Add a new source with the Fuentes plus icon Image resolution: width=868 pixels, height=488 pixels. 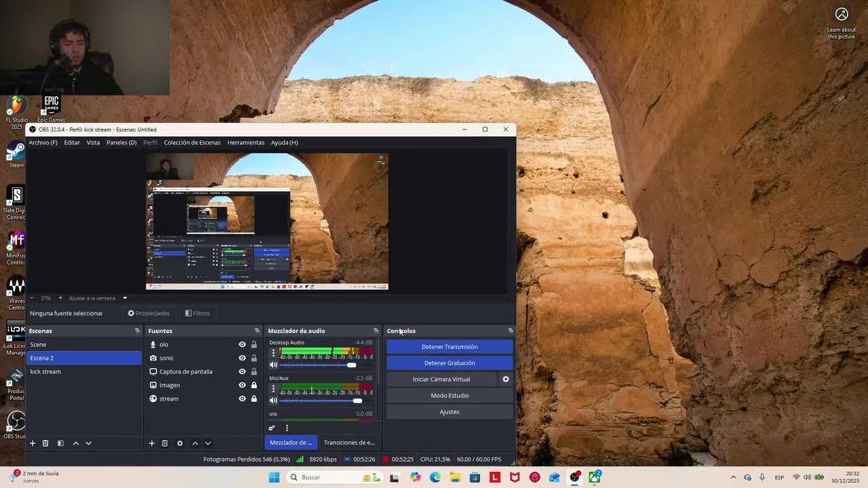151,443
